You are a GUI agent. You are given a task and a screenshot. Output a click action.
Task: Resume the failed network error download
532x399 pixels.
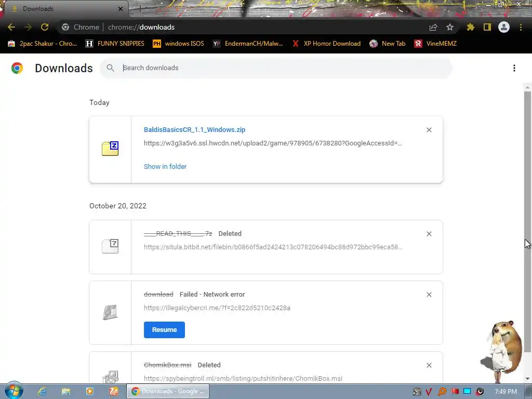164,330
